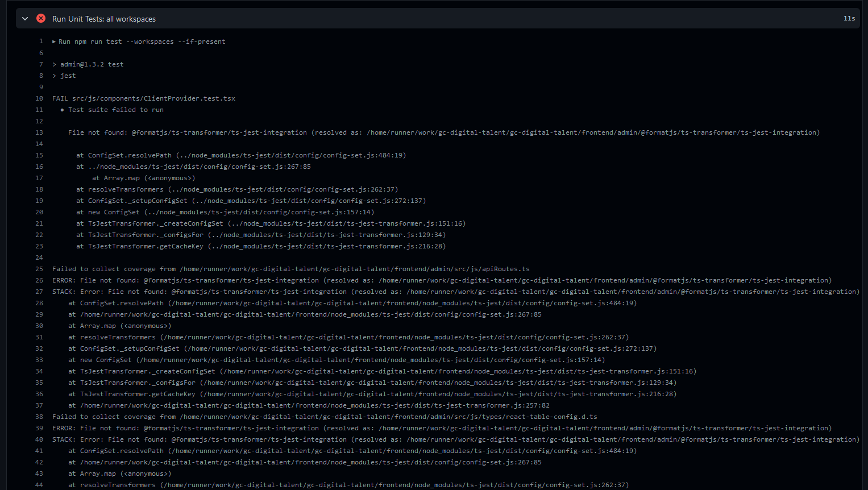This screenshot has height=490, width=868.
Task: Jump to log line number 44
Action: coord(39,485)
